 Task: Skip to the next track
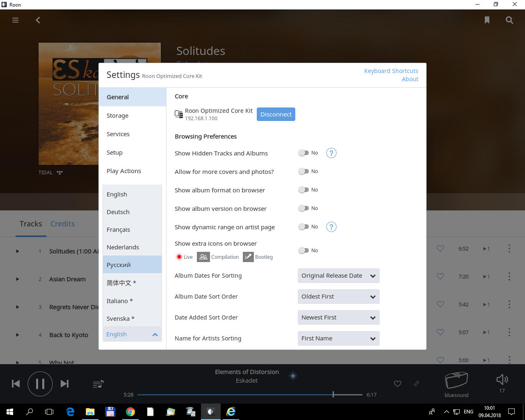pos(64,384)
